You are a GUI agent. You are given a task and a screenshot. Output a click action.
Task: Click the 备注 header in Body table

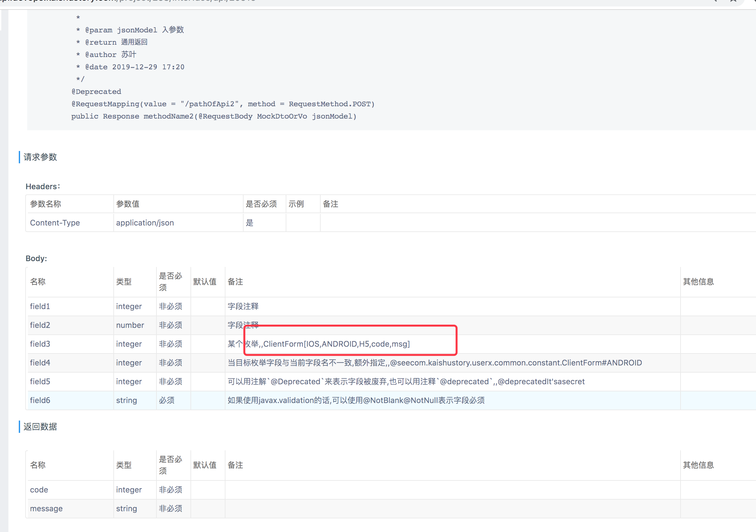235,282
